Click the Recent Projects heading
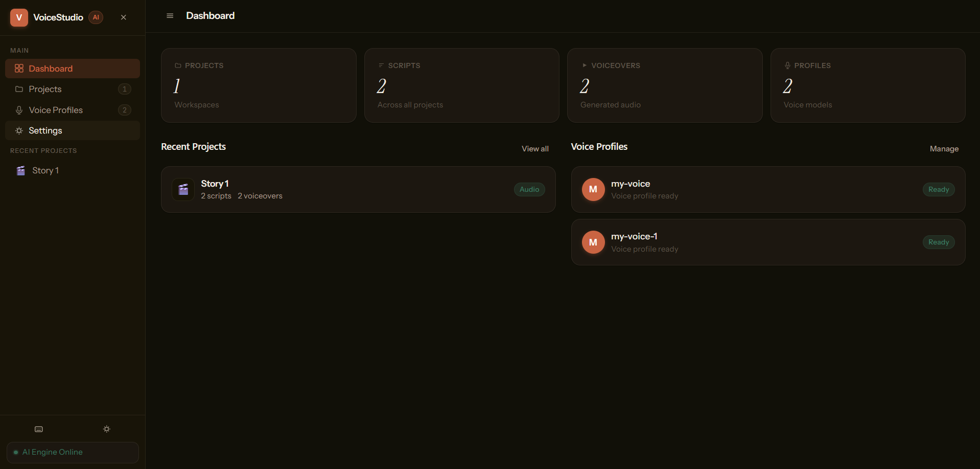 pyautogui.click(x=193, y=147)
